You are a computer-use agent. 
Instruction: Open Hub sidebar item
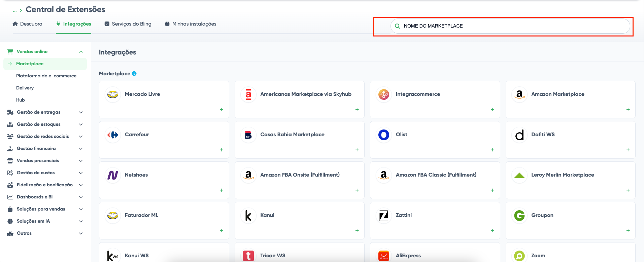pos(21,100)
